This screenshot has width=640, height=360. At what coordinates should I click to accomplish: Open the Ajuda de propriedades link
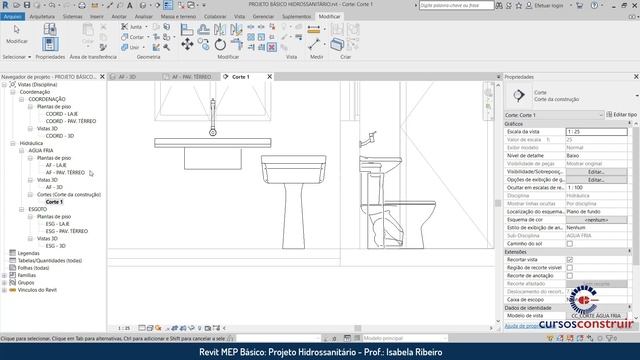click(522, 326)
